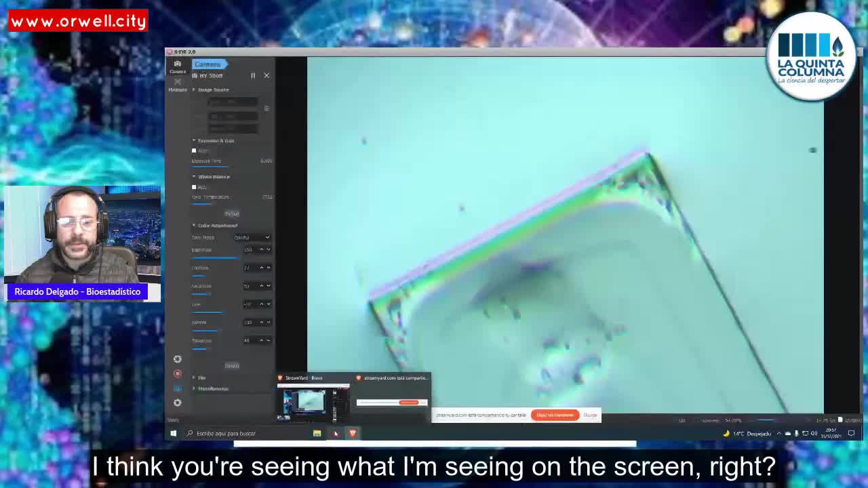The height and width of the screenshot is (488, 868).
Task: Adjust the Brightness slider
Action: [x=216, y=258]
